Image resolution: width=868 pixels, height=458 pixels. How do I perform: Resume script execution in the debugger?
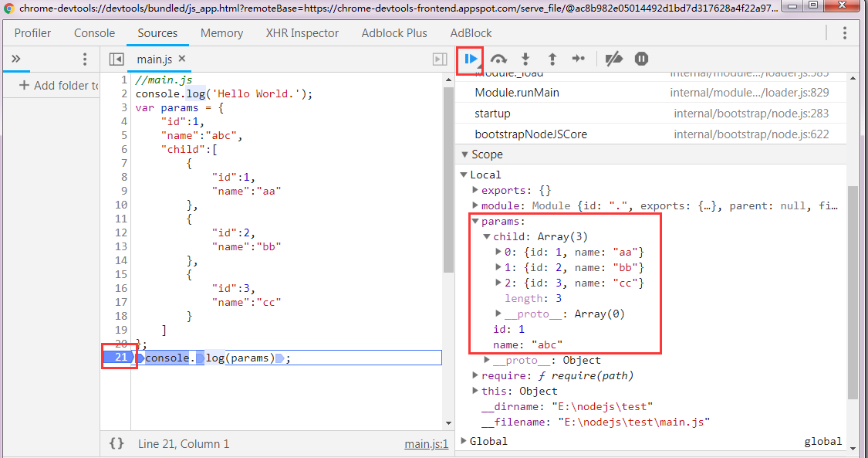click(470, 59)
